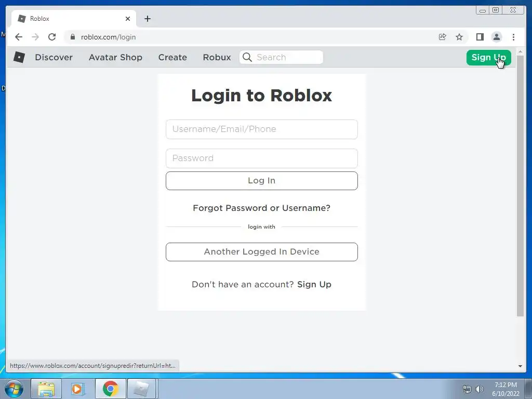Open the taskbar clock showing 7:12 PM

click(x=506, y=389)
